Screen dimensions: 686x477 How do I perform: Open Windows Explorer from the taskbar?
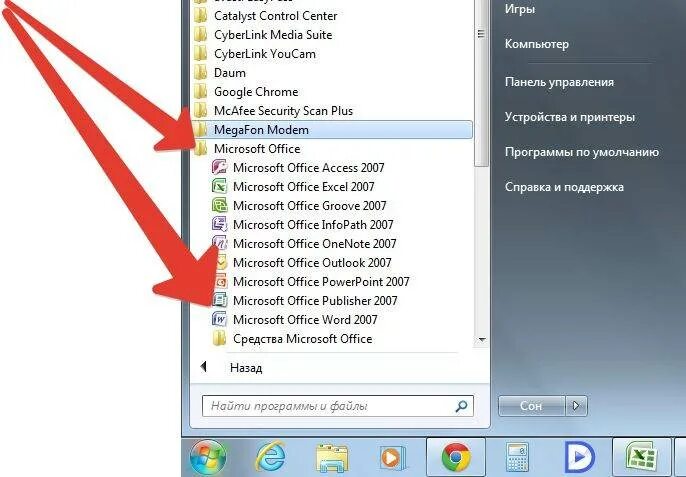(x=332, y=458)
